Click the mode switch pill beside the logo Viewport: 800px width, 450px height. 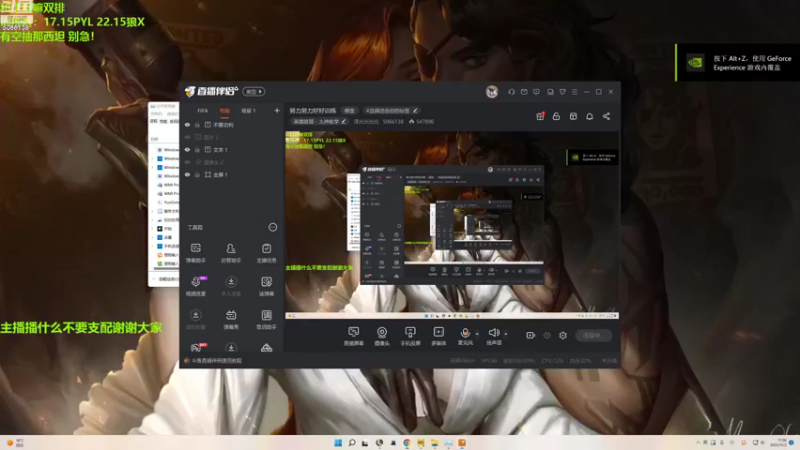[254, 92]
